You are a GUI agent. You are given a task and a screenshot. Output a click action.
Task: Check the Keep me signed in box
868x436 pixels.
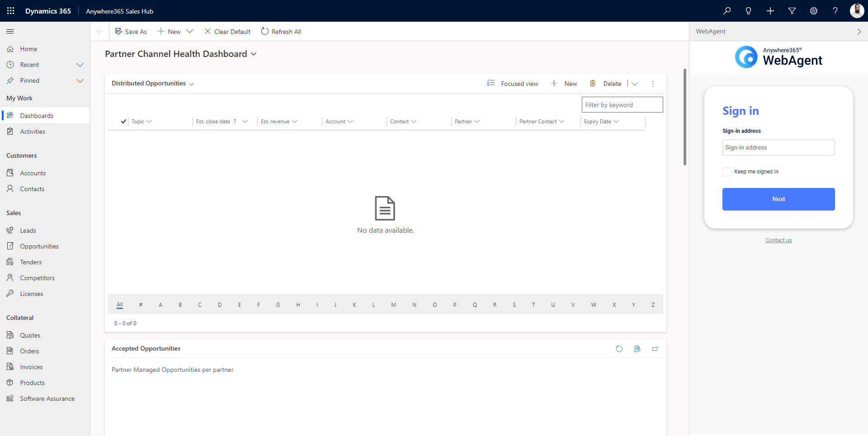[727, 172]
